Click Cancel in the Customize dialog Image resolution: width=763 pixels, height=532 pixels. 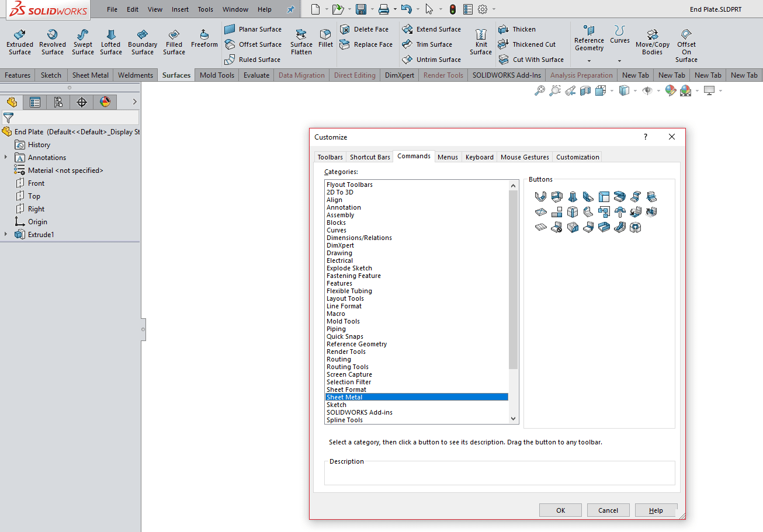[608, 510]
